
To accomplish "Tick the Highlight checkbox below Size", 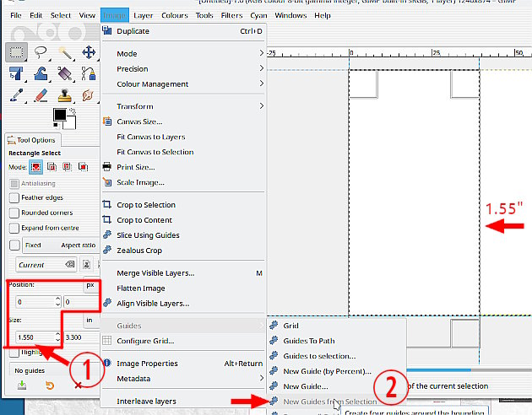I will tap(14, 353).
